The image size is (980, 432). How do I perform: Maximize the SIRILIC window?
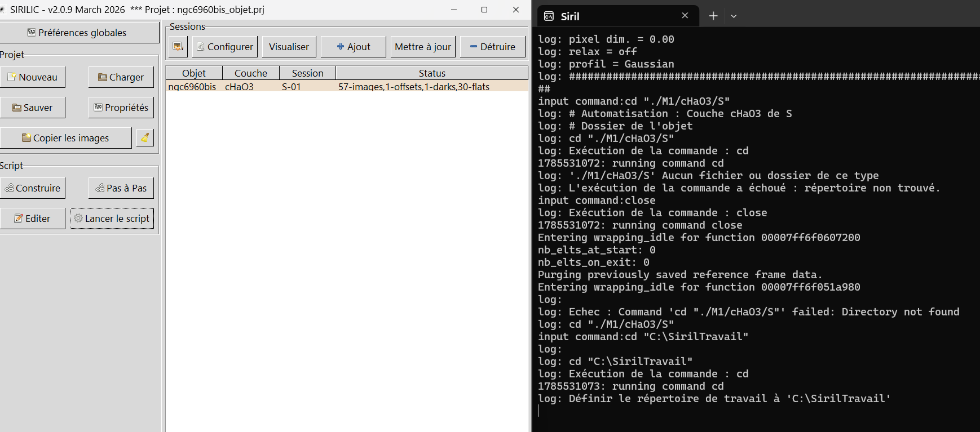click(x=484, y=10)
